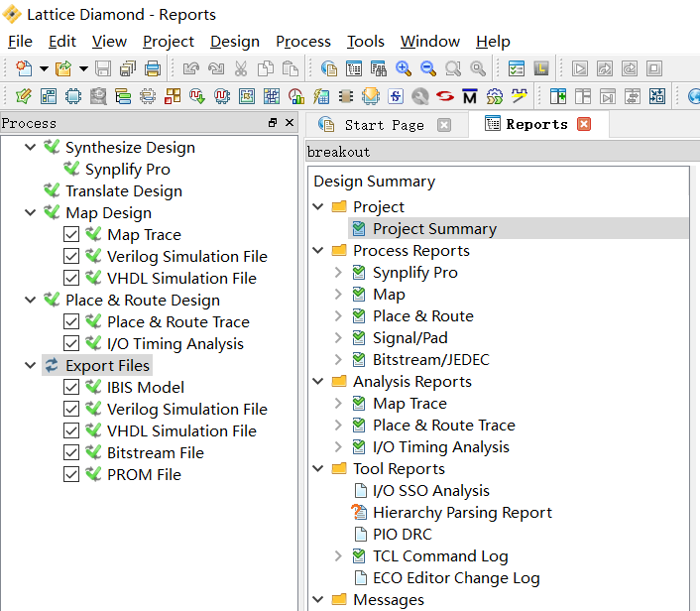This screenshot has width=700, height=611.
Task: Collapse the Synthesize Design tree node
Action: tap(31, 147)
